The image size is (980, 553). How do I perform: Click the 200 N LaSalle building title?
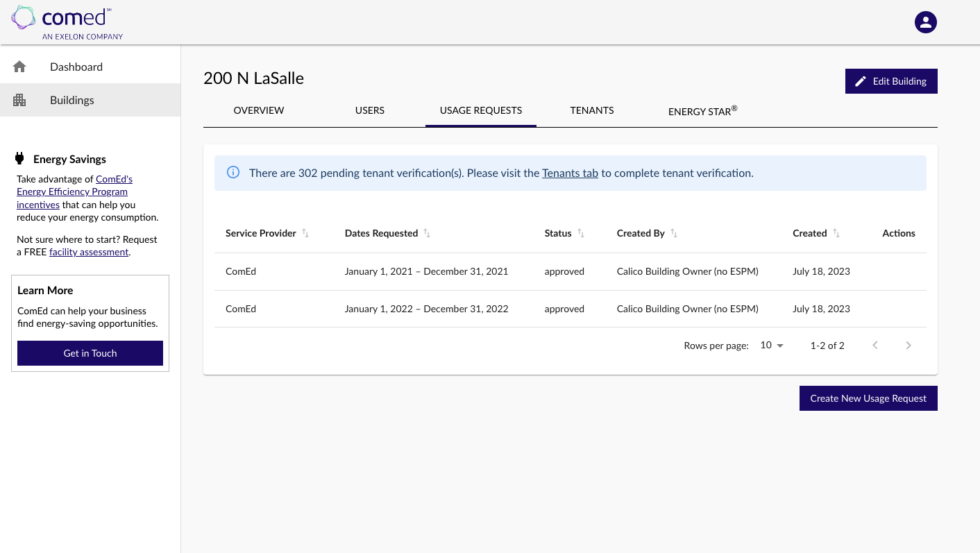click(x=253, y=78)
